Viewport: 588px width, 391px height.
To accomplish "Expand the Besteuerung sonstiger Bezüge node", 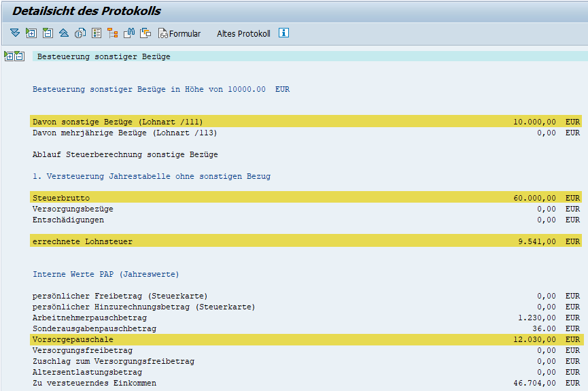I will click(9, 56).
